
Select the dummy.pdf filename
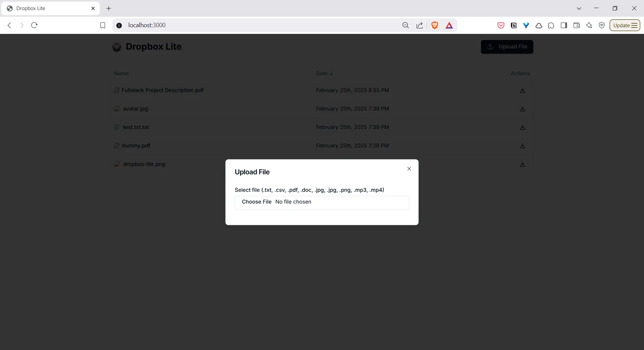point(136,145)
